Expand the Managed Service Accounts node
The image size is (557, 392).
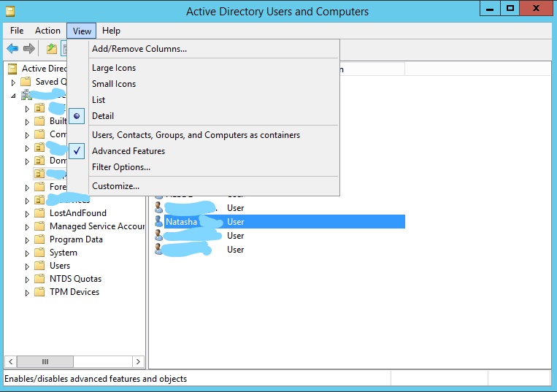(x=28, y=226)
